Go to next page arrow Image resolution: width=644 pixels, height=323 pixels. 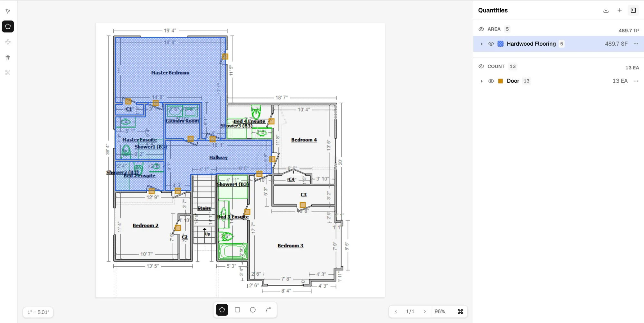[425, 311]
